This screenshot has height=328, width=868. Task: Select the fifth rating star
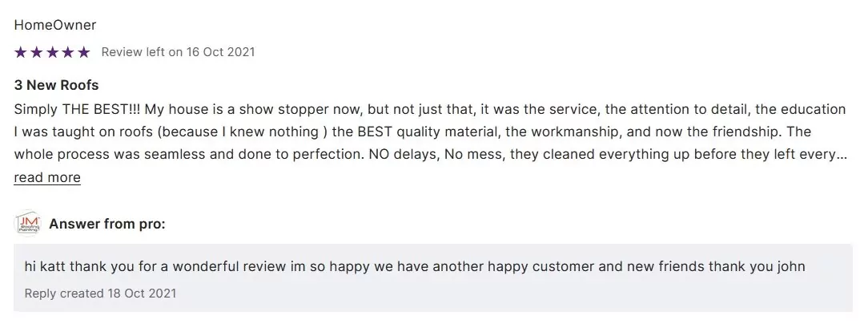click(83, 52)
